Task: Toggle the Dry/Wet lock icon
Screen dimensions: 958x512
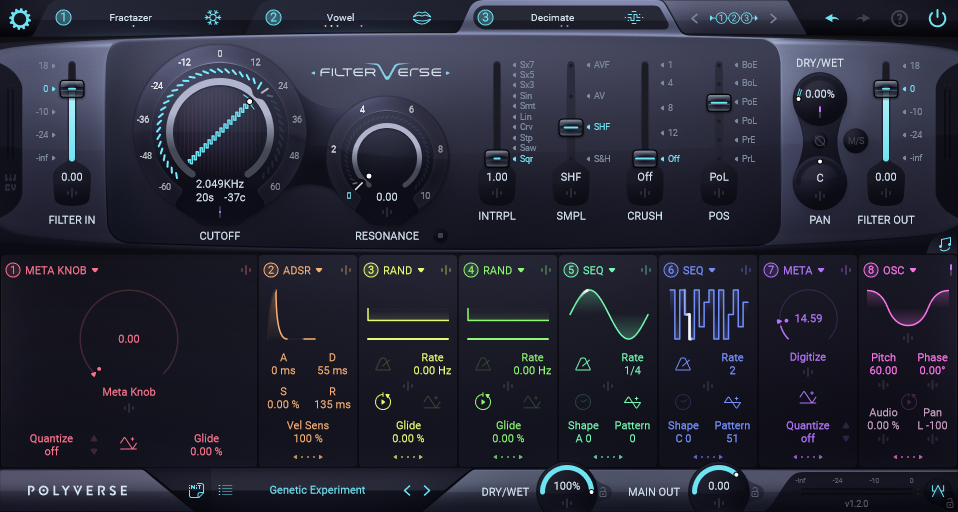Action: pos(602,491)
